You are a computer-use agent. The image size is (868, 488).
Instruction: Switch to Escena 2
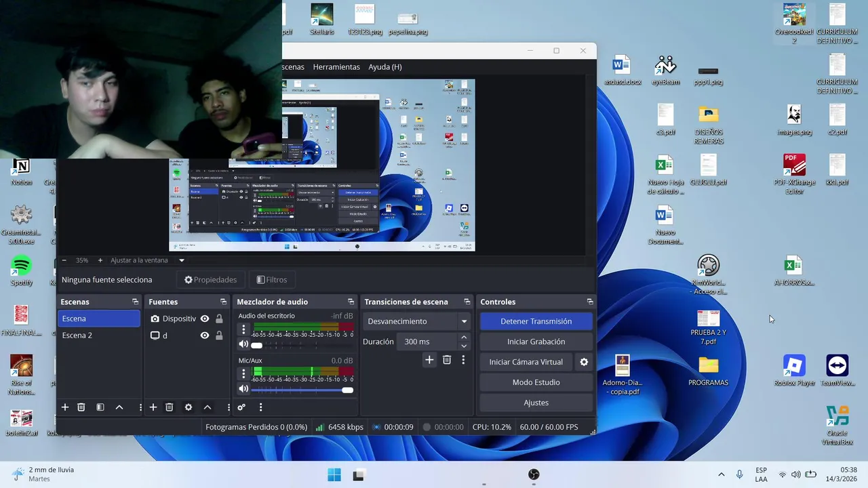pyautogui.click(x=99, y=335)
